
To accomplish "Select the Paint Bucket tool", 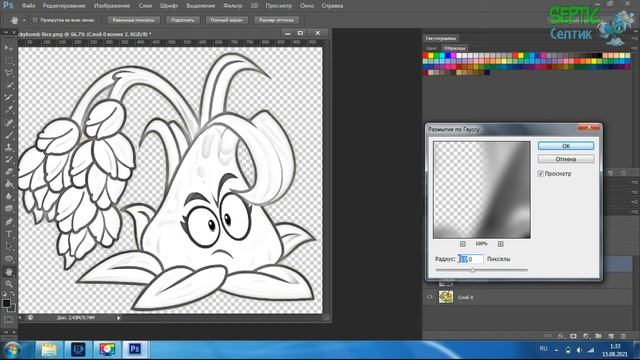I will click(x=9, y=184).
